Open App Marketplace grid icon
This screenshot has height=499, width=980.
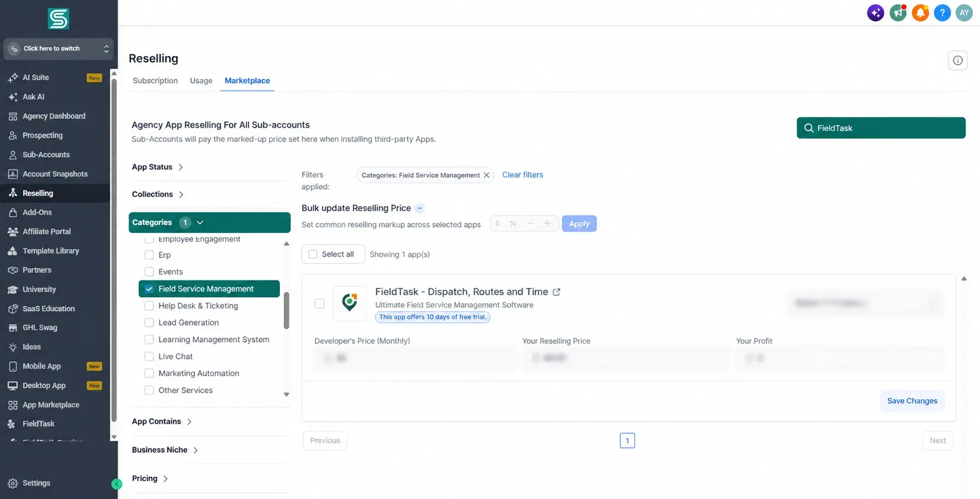[13, 405]
